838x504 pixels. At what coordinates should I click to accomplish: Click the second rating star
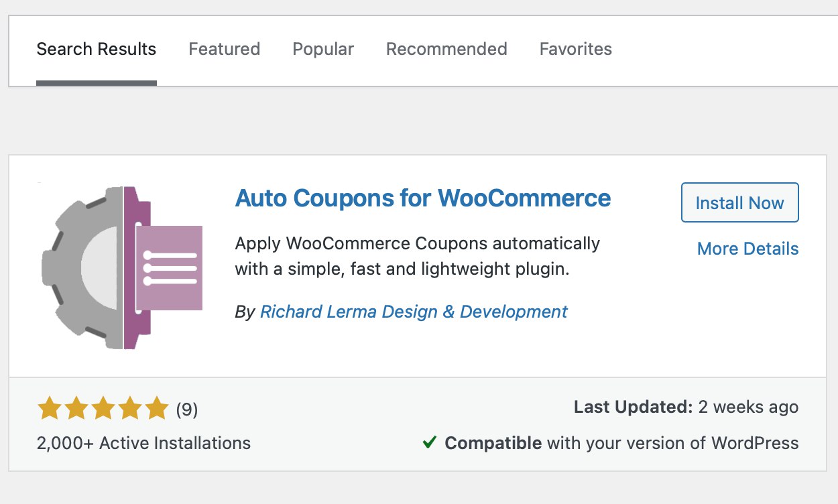coord(76,408)
